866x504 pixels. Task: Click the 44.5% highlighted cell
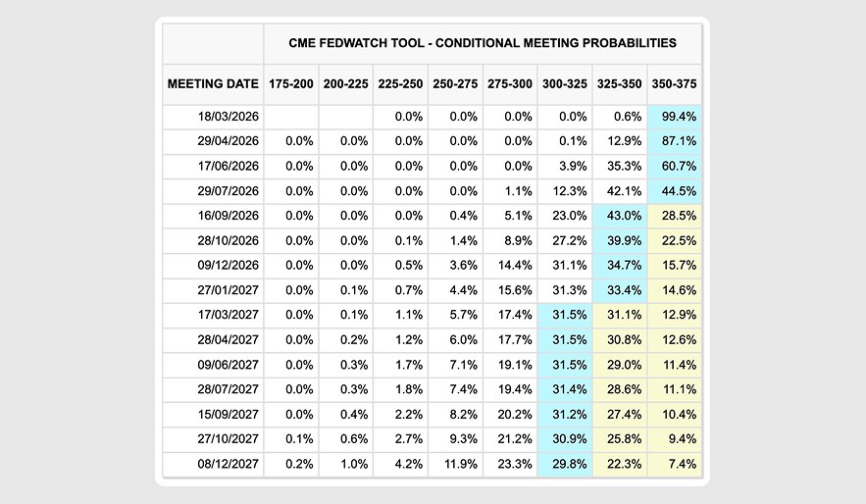(x=674, y=191)
